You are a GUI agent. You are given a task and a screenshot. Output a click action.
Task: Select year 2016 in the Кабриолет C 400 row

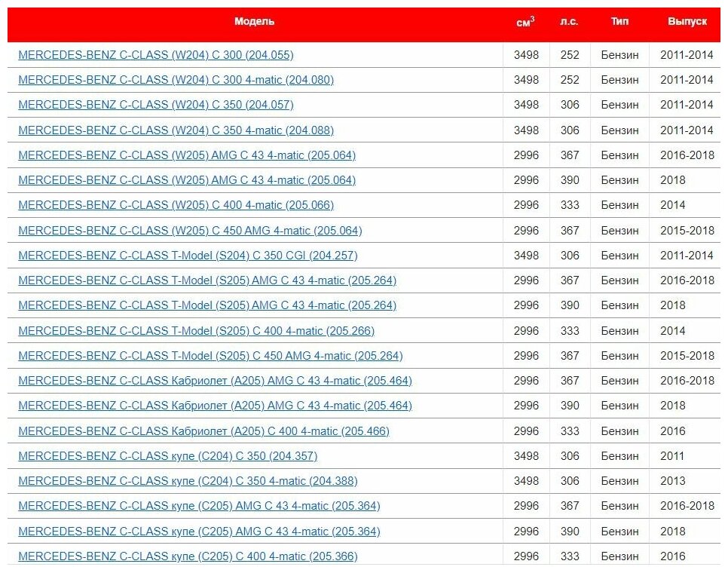pyautogui.click(x=673, y=431)
